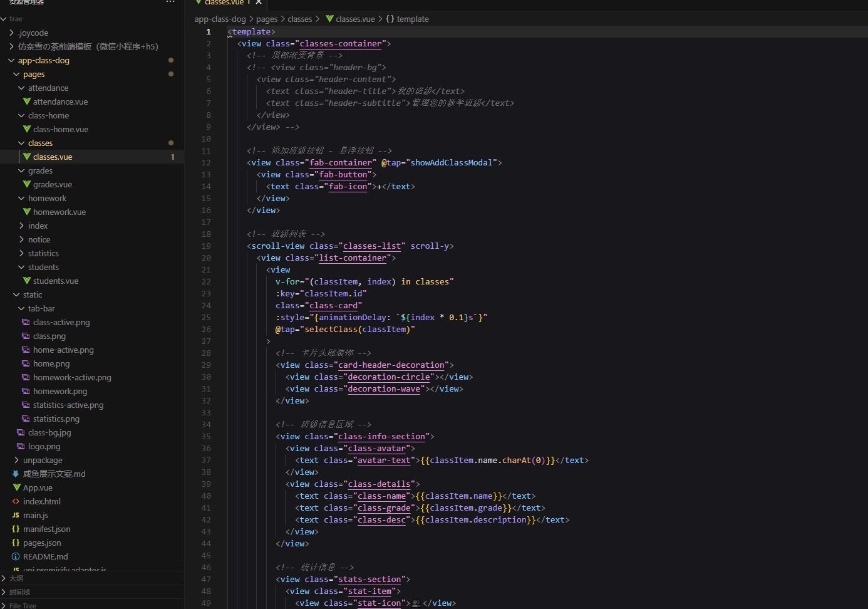Click the braces icon next to manifest.json
Screen dimensions: 868x609
click(16, 529)
